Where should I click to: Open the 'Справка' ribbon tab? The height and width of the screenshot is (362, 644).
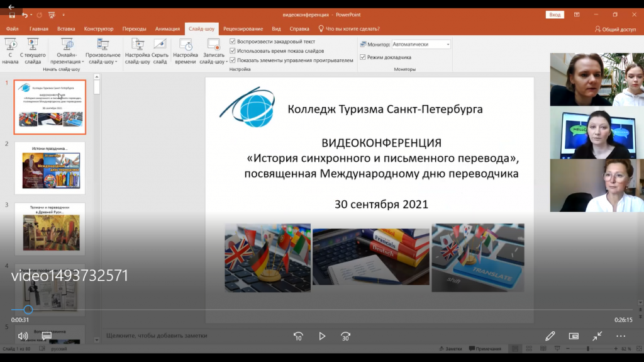299,29
